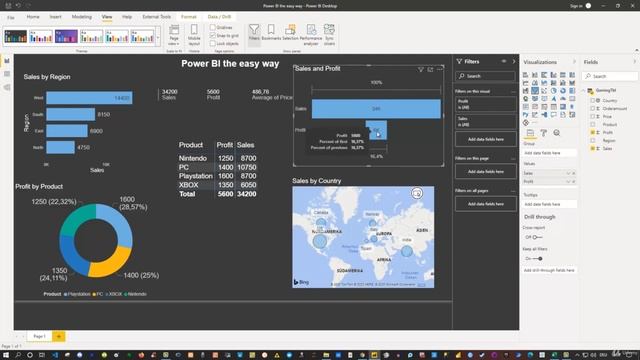Click Sign in at top right
This screenshot has height=360, width=640.
click(x=576, y=6)
